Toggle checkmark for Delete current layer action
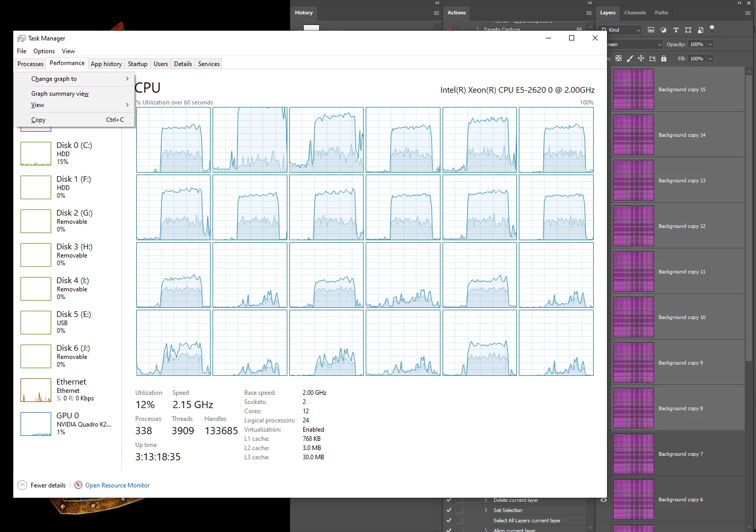 (449, 500)
